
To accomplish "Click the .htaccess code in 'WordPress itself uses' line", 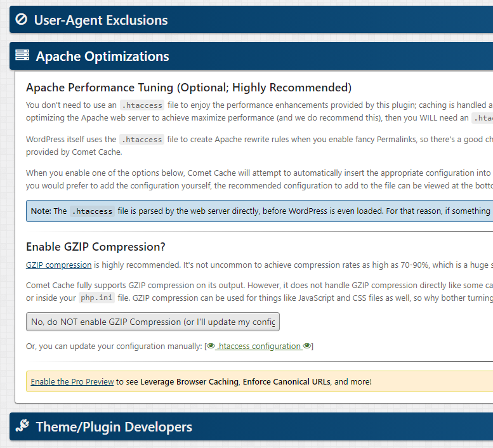I will tap(141, 139).
